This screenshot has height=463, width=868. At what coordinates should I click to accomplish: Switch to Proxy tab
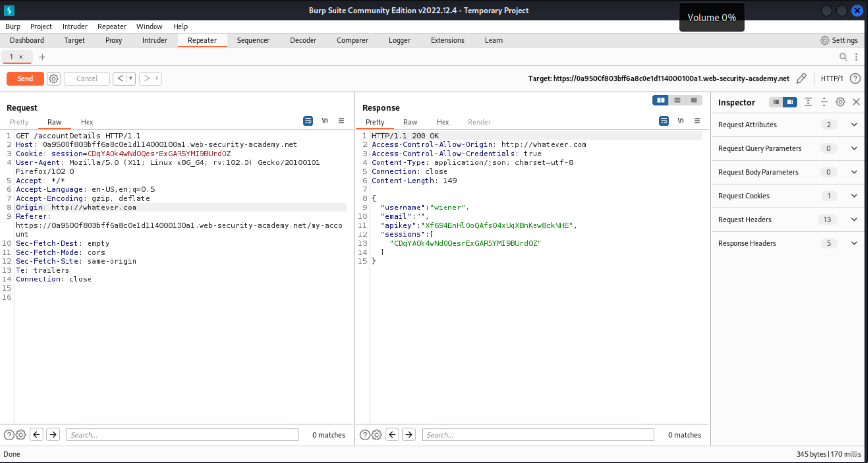[x=113, y=40]
